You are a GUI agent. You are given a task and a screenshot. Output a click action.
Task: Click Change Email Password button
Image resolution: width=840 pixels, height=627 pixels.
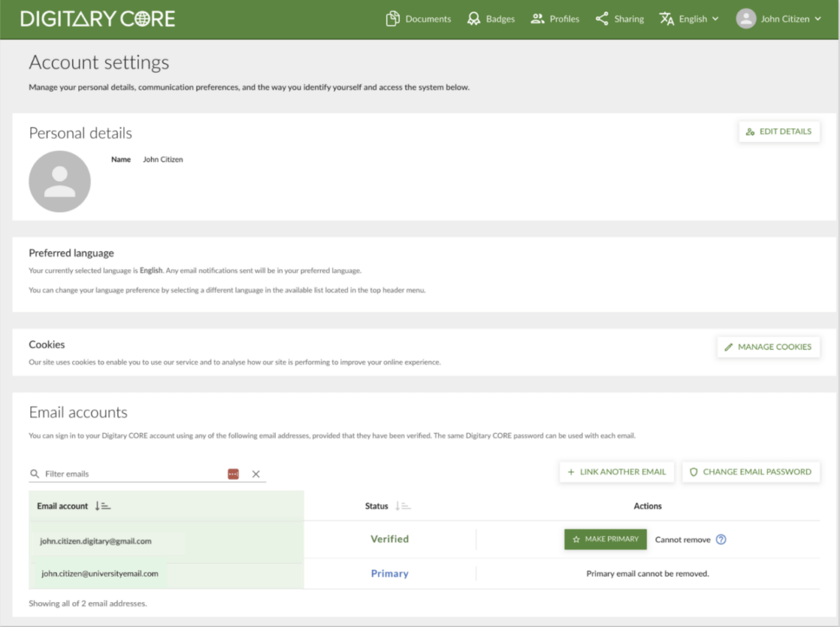(751, 472)
